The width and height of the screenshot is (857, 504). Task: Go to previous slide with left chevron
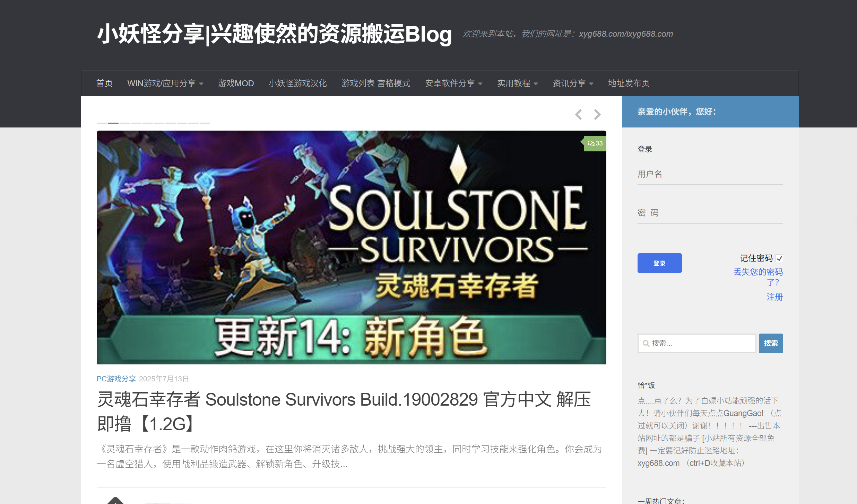(578, 114)
